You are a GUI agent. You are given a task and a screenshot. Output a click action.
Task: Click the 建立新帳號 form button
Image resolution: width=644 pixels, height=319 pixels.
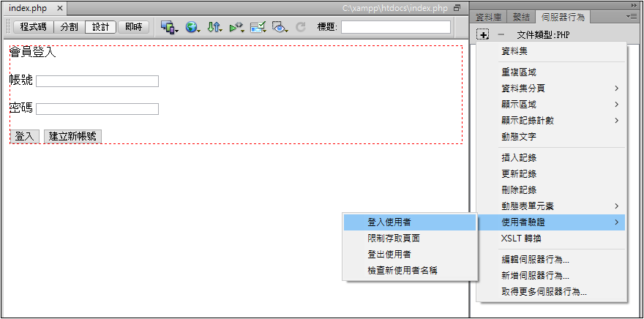tap(72, 137)
